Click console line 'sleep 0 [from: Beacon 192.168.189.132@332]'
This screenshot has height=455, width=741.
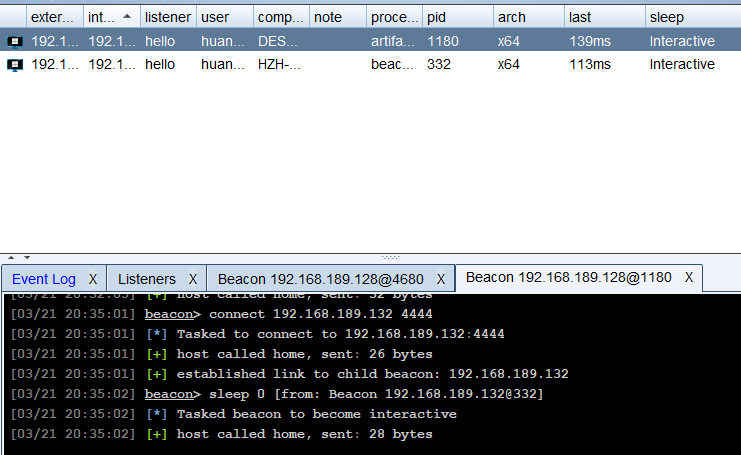377,394
